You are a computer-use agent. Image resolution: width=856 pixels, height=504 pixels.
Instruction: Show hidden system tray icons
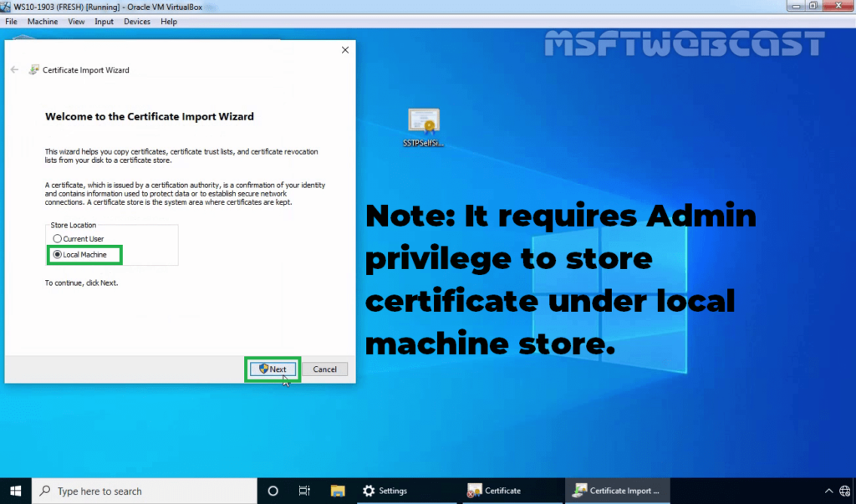[x=828, y=491]
